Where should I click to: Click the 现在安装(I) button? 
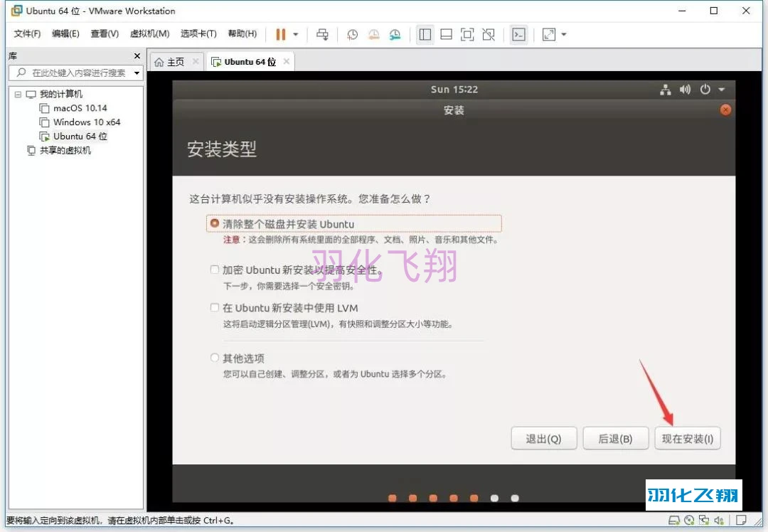(x=688, y=438)
